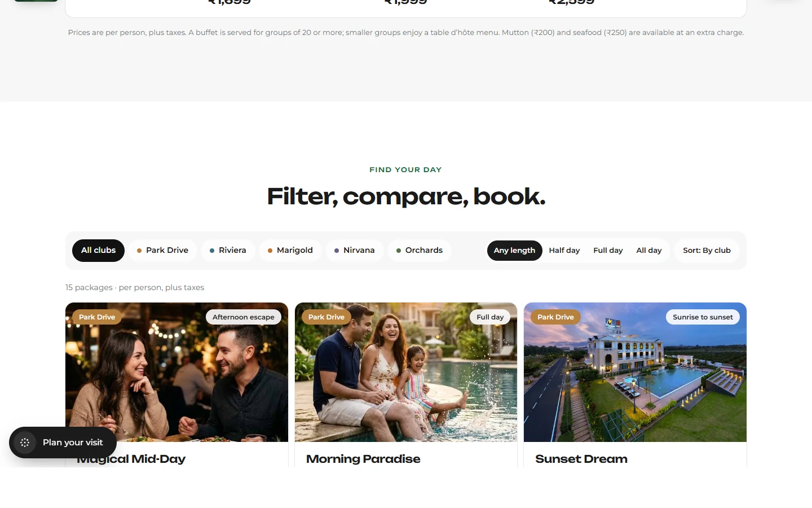
Task: Open the Sunset Dream package photo
Action: 635,372
